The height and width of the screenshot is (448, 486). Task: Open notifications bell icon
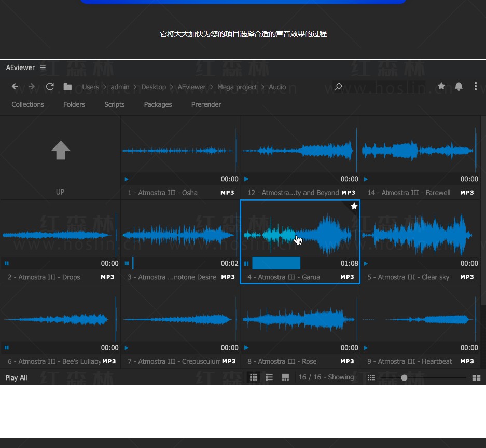[459, 86]
